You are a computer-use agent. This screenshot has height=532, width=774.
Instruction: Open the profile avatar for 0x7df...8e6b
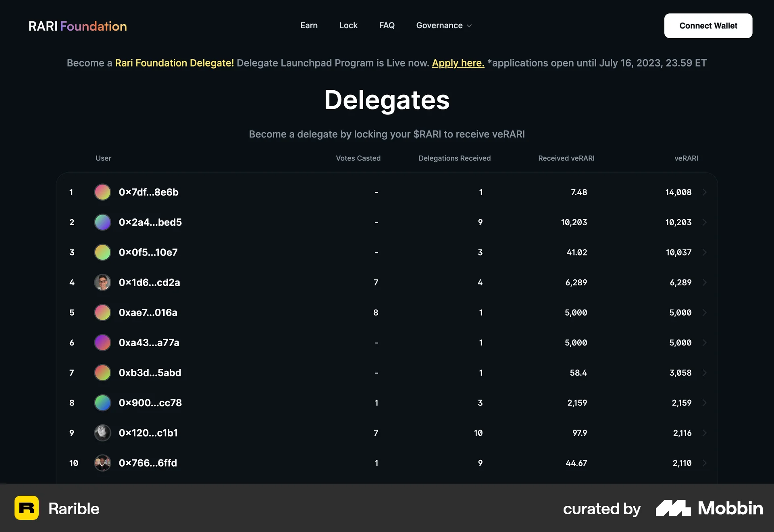pos(102,192)
